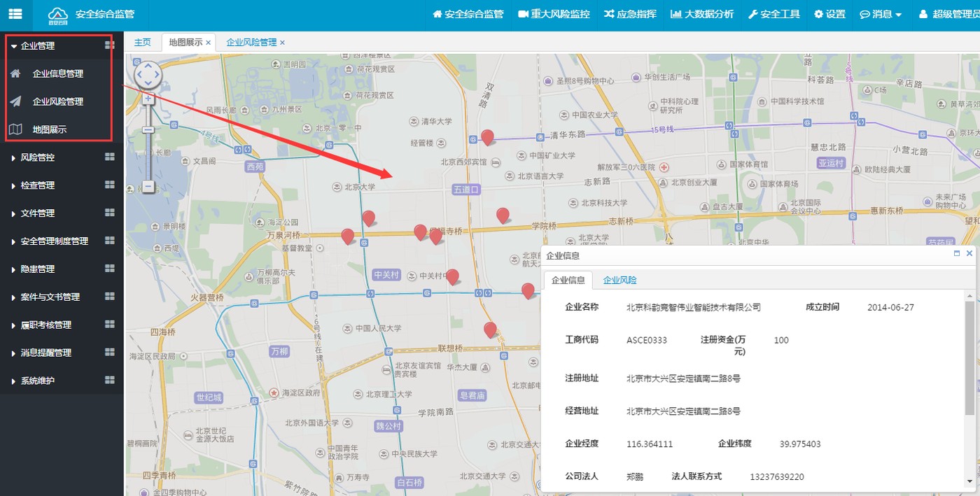Click grid icon beside 履职考核管理
Image resolution: width=980 pixels, height=496 pixels.
110,325
